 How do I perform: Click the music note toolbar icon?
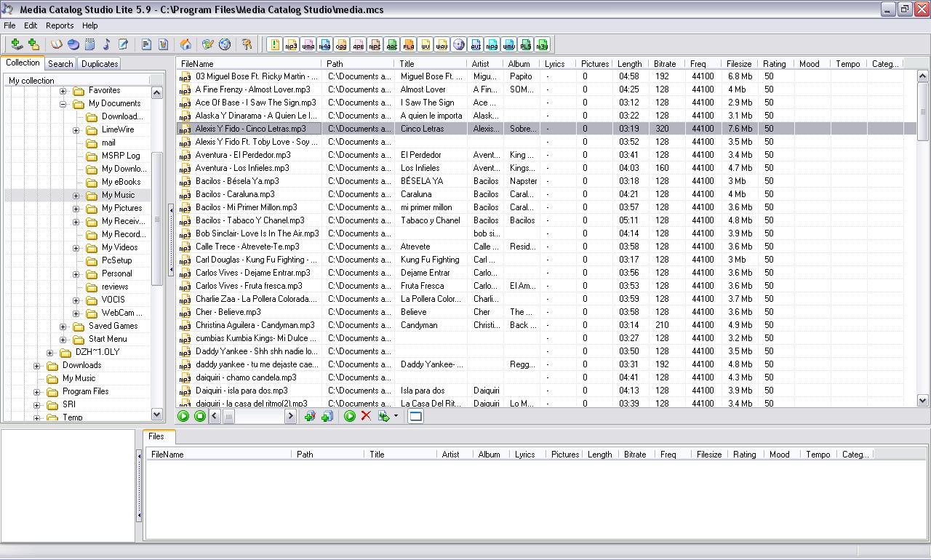pos(106,44)
